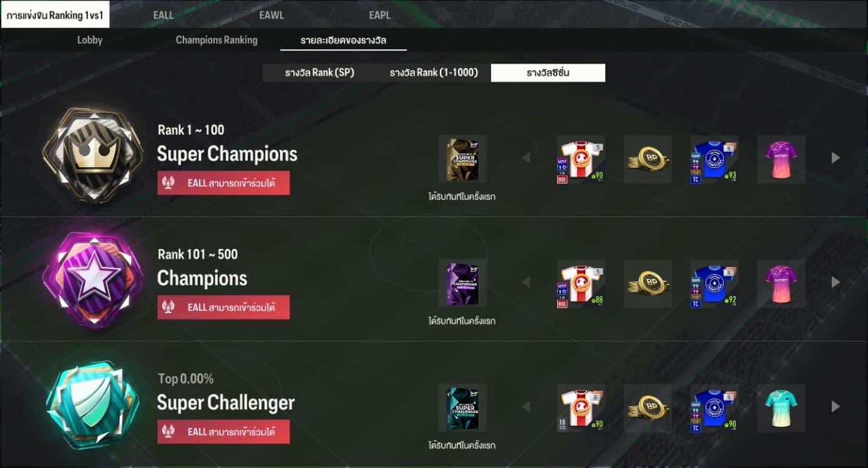This screenshot has height=468, width=868.
Task: Select the รางวัล Rank (SP) reward filter
Action: (319, 72)
